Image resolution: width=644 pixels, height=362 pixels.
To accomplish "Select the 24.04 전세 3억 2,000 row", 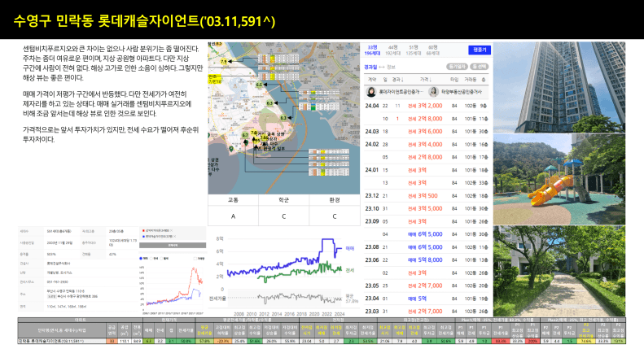I will tap(427, 106).
